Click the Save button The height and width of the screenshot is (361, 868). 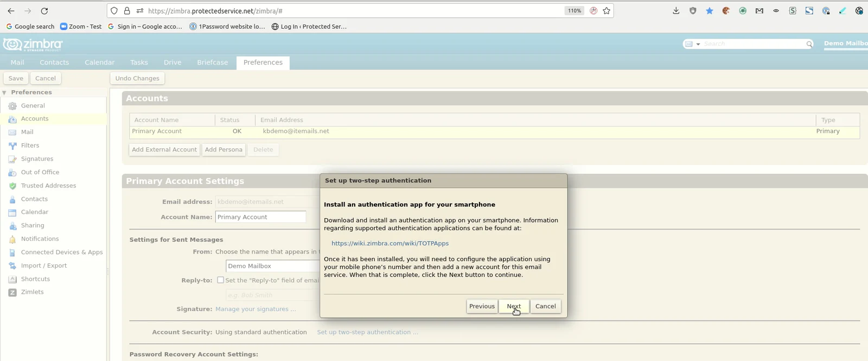[x=16, y=78]
